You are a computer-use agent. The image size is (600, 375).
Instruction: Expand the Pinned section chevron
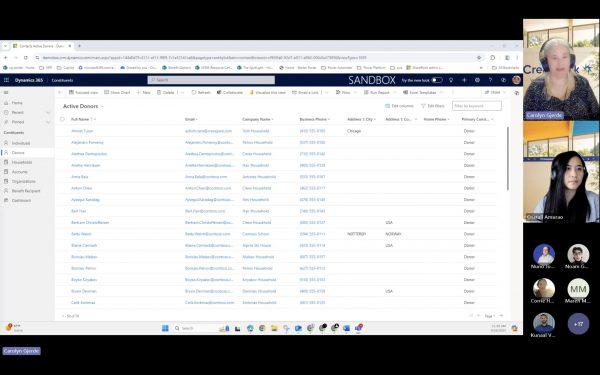[48, 122]
